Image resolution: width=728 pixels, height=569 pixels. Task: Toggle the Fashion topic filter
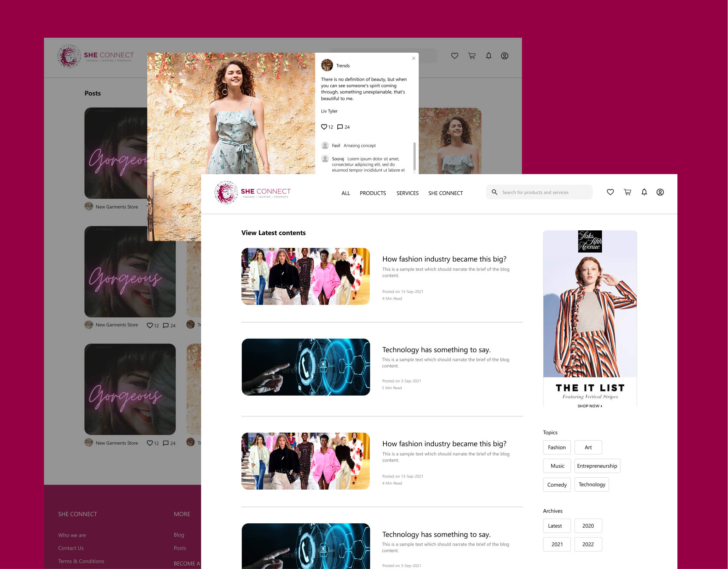click(x=557, y=447)
